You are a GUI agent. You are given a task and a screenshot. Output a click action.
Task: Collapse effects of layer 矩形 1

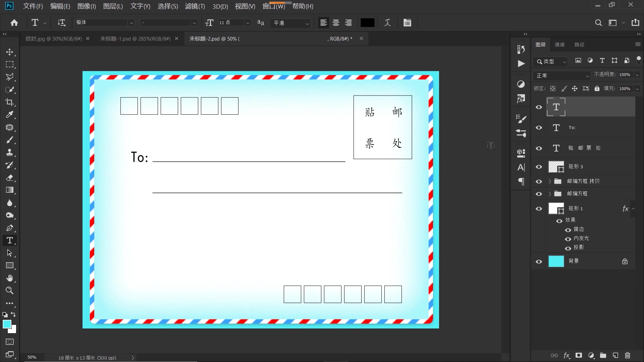(633, 208)
